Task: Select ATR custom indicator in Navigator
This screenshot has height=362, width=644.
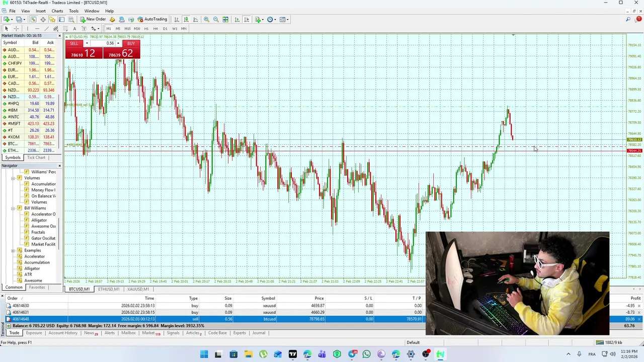Action: point(28,275)
